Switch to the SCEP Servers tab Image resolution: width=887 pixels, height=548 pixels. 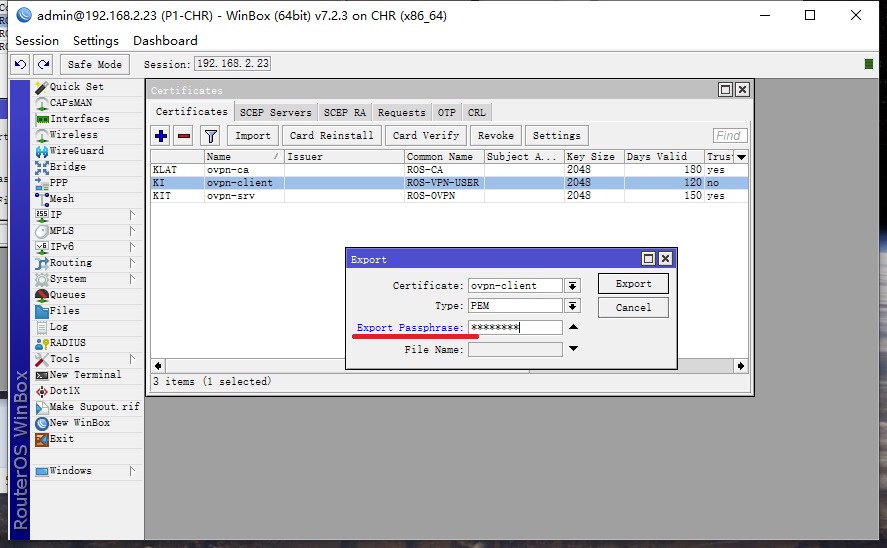pyautogui.click(x=276, y=113)
